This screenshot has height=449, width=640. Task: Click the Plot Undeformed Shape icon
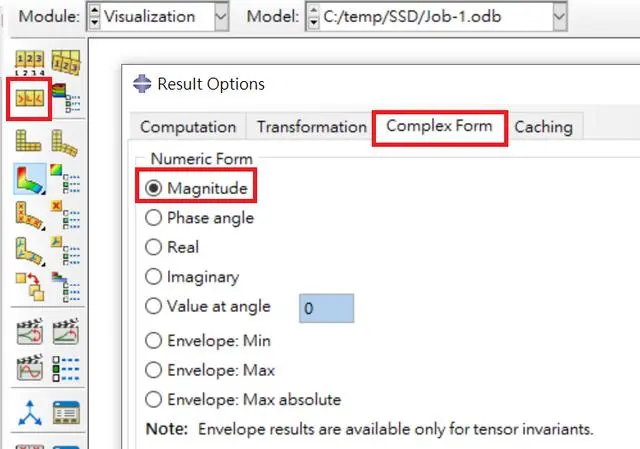point(29,141)
